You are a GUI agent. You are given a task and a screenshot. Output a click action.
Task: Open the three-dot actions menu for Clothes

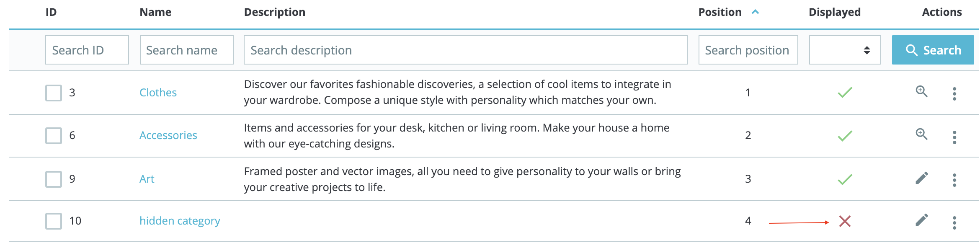click(x=955, y=94)
